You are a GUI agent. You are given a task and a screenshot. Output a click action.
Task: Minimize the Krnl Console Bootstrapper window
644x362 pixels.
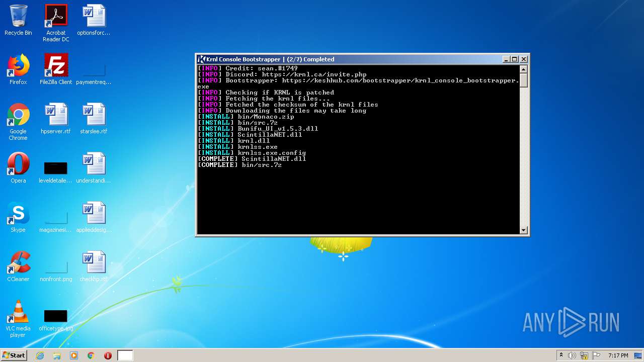point(506,59)
